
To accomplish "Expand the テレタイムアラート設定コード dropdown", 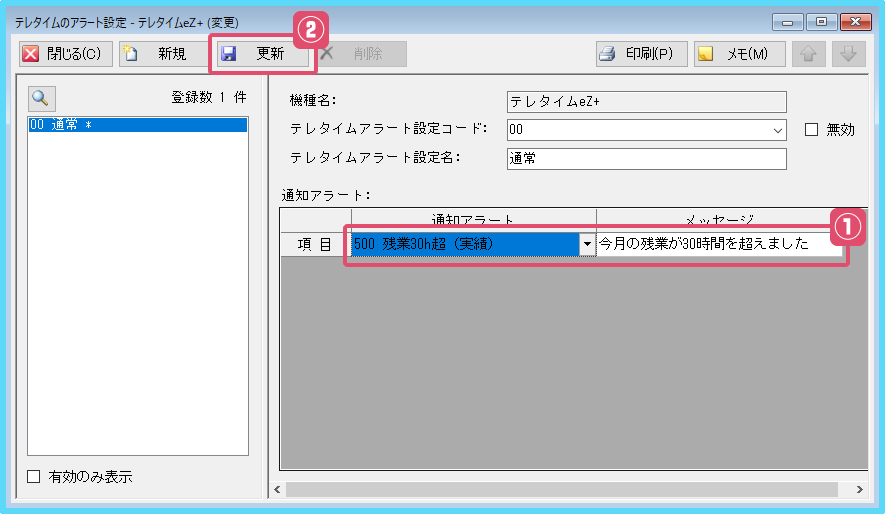I will tap(777, 130).
